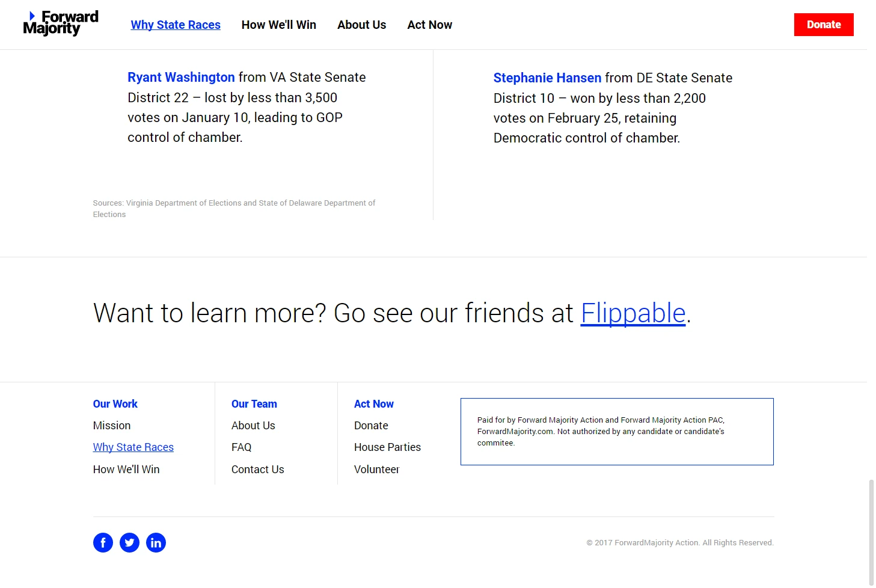876x588 pixels.
Task: Visit the Flippable link
Action: tap(633, 313)
